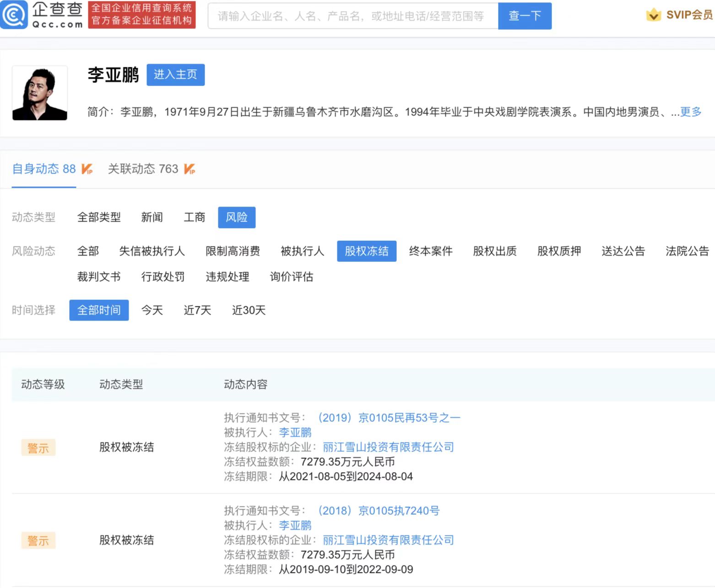The height and width of the screenshot is (588, 715).
Task: Switch to 关联动态 763 tab
Action: click(143, 169)
